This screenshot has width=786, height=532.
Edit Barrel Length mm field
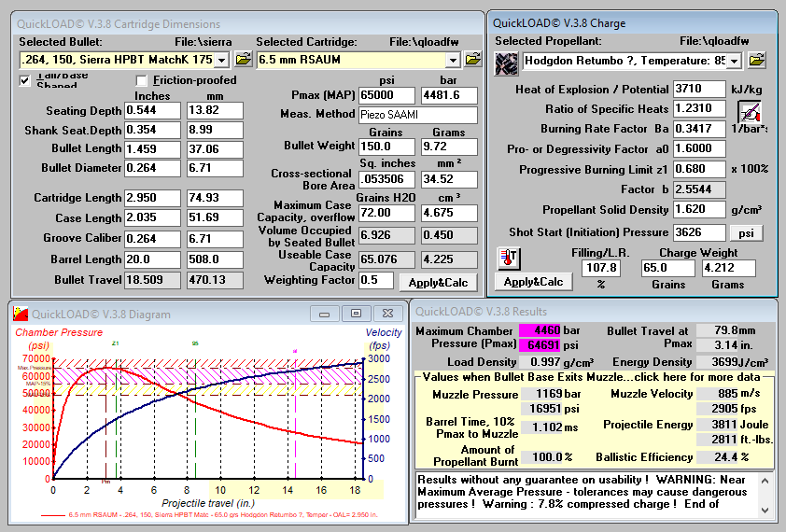[215, 259]
